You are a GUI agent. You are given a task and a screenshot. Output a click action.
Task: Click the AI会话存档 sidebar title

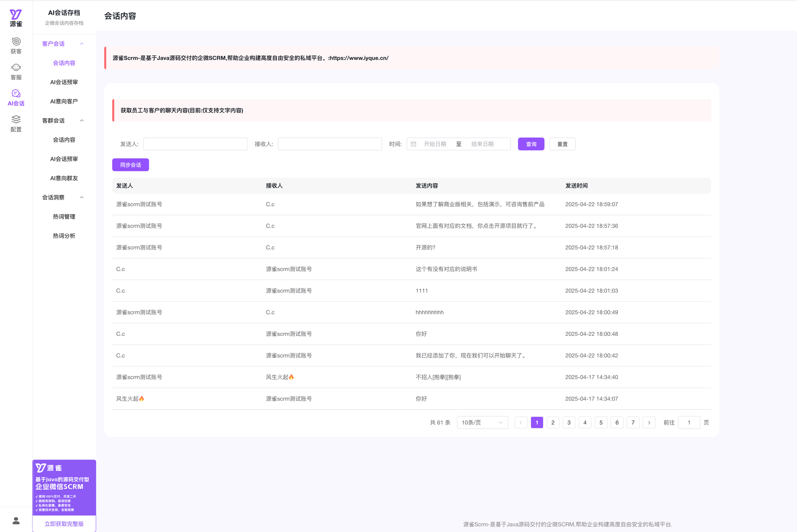pos(64,13)
